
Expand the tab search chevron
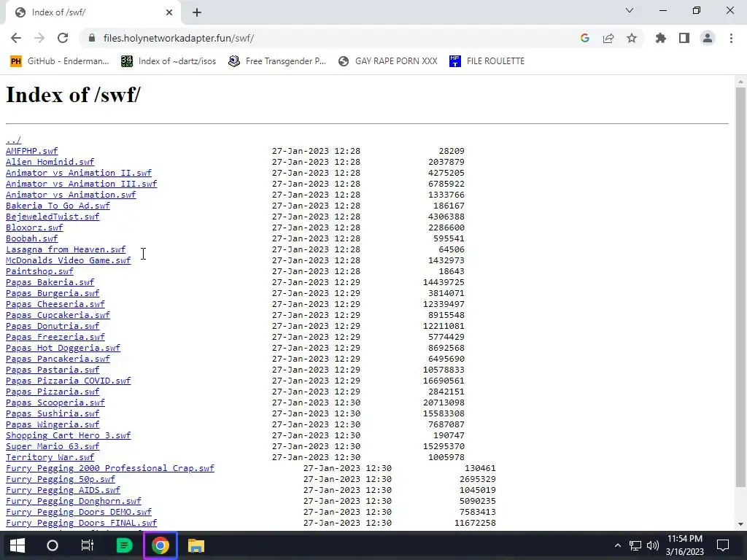[630, 10]
